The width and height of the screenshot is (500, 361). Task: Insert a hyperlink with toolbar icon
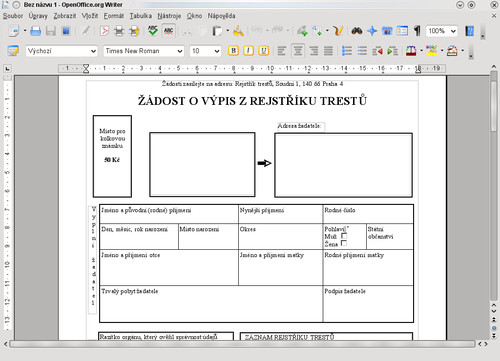point(302,31)
